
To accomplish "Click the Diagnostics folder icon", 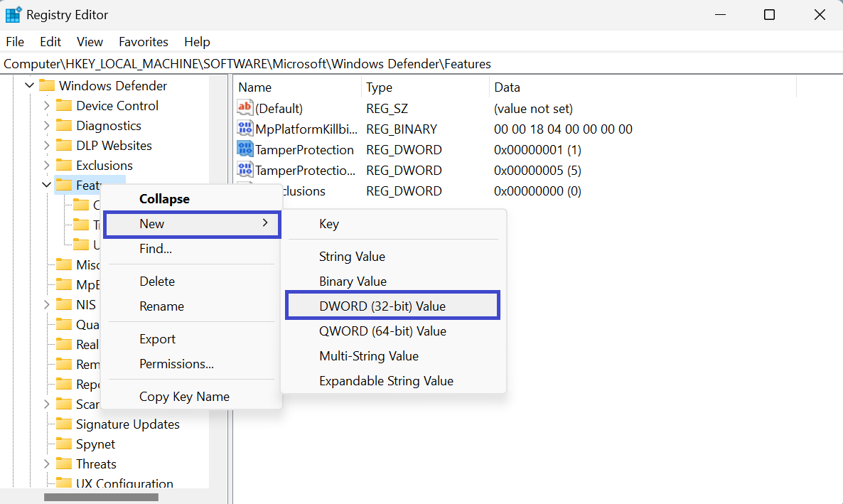I will click(x=65, y=126).
